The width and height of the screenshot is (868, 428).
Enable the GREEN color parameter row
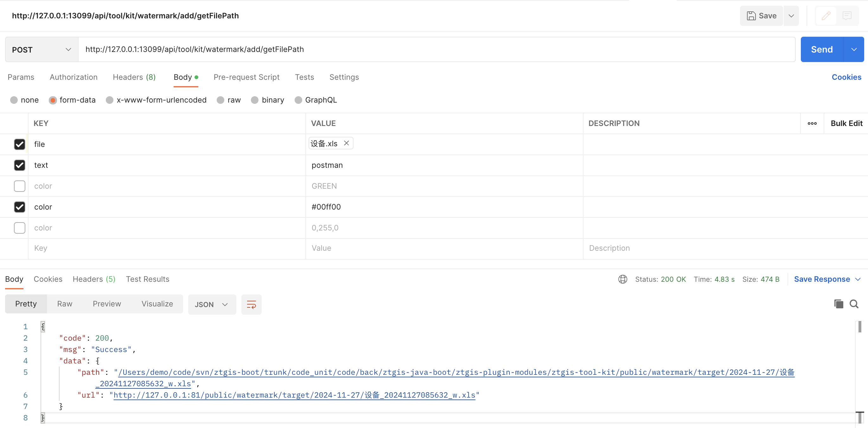[x=19, y=186]
